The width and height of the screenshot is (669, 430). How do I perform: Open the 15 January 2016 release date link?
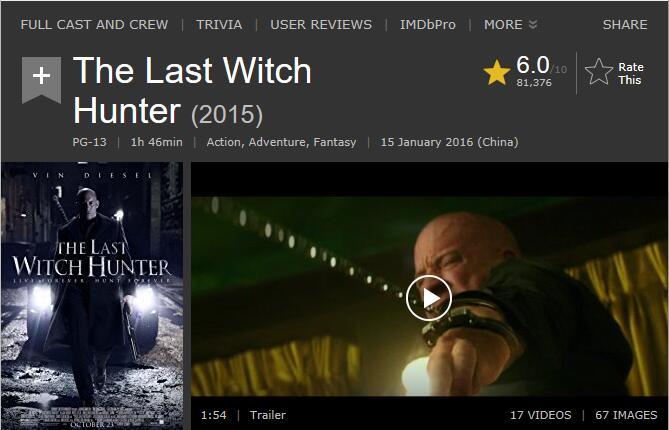(449, 142)
